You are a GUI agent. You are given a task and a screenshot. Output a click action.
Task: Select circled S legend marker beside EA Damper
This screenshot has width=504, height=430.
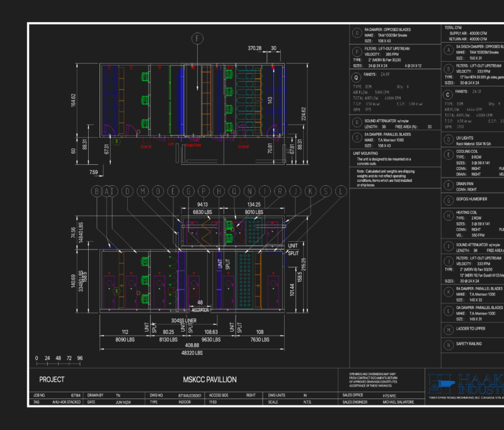click(x=357, y=138)
